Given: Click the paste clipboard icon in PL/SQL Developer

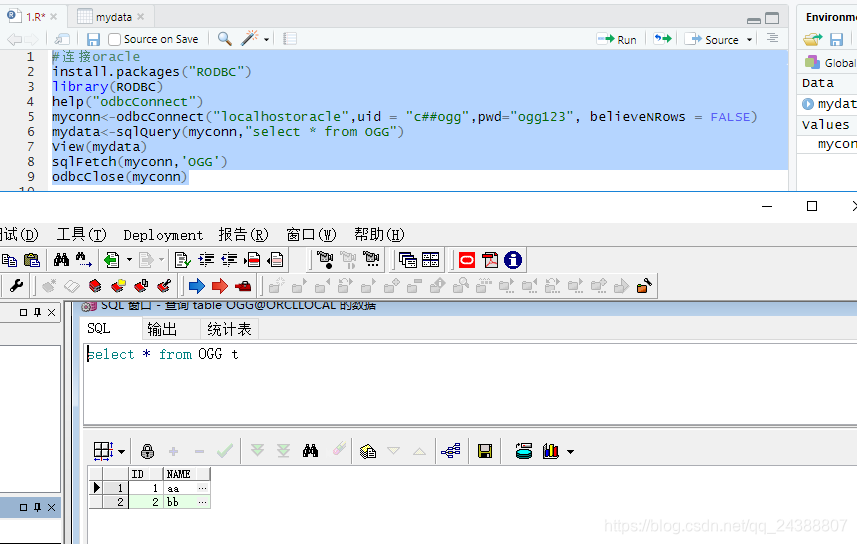Looking at the screenshot, I should [x=32, y=260].
